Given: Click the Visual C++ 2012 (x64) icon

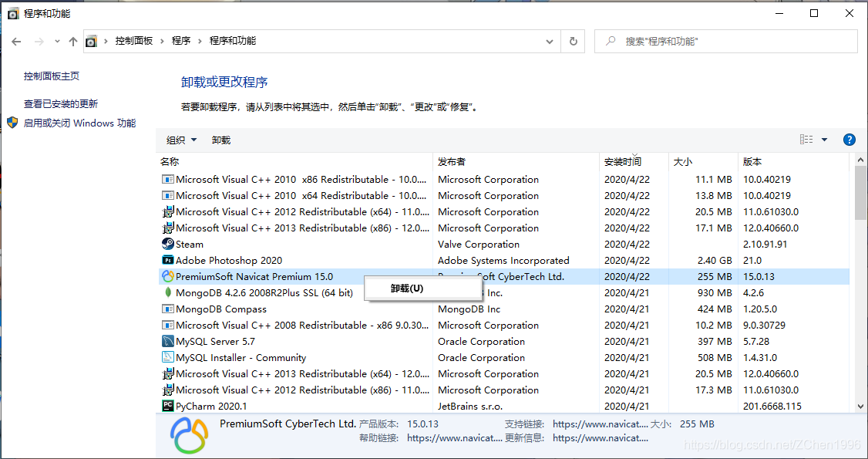Looking at the screenshot, I should [168, 211].
